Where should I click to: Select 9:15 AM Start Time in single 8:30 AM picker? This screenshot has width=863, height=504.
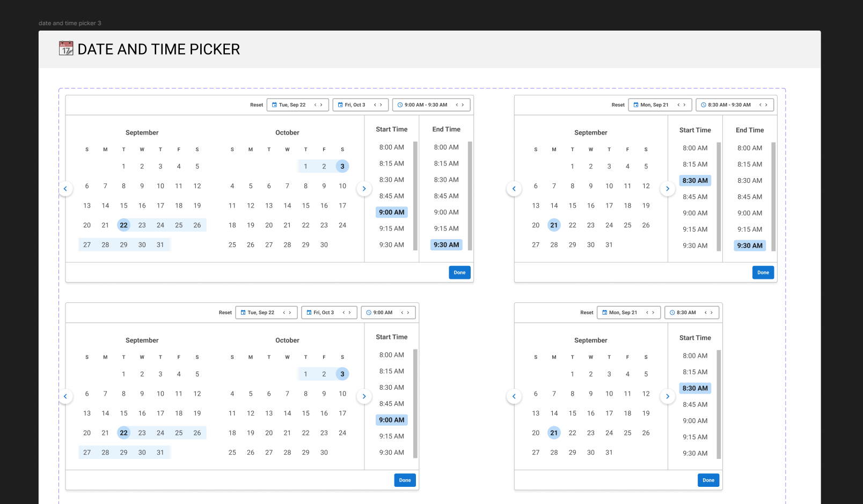695,437
